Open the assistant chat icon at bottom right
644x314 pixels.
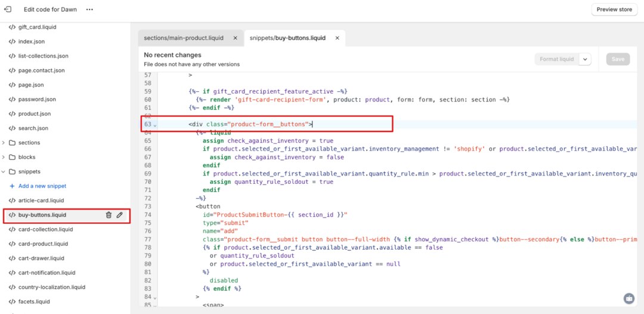click(x=629, y=298)
